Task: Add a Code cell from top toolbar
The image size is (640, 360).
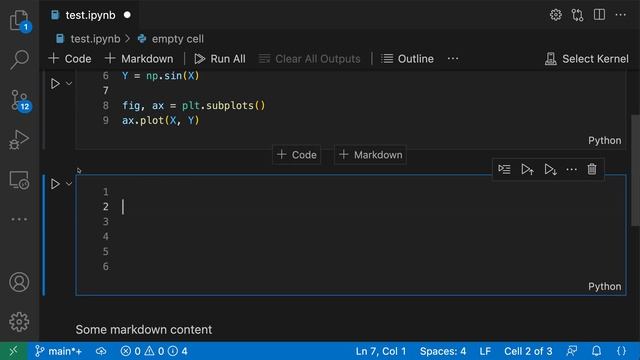Action: pyautogui.click(x=70, y=59)
